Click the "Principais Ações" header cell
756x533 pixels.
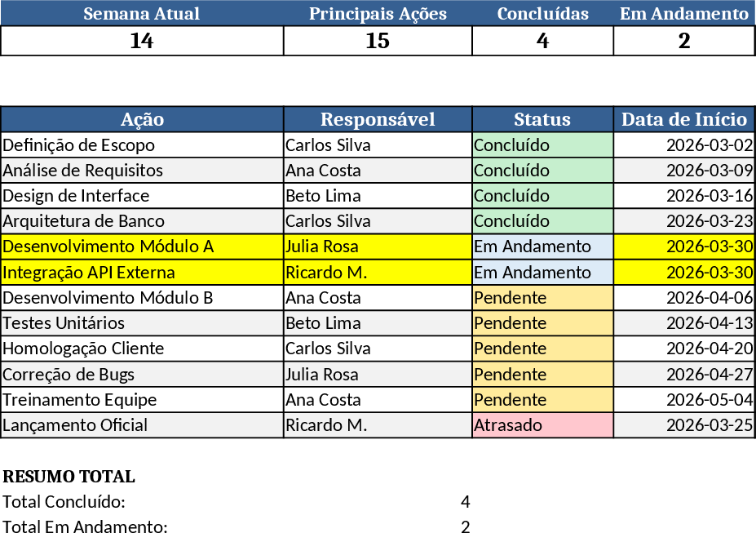tap(378, 14)
